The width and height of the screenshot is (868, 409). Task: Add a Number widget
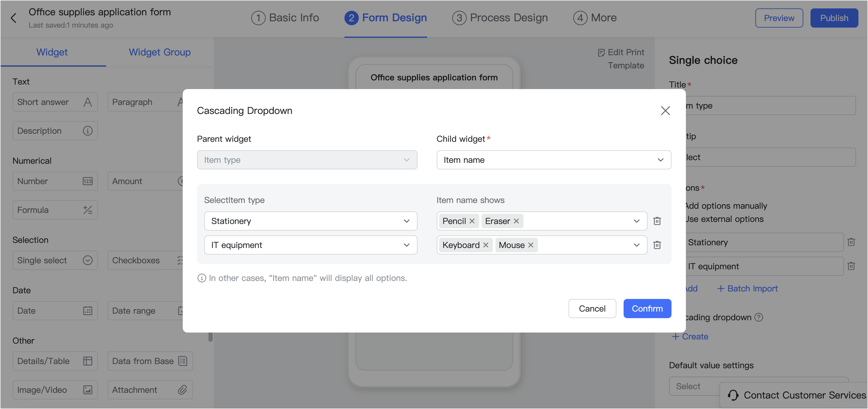(x=55, y=181)
